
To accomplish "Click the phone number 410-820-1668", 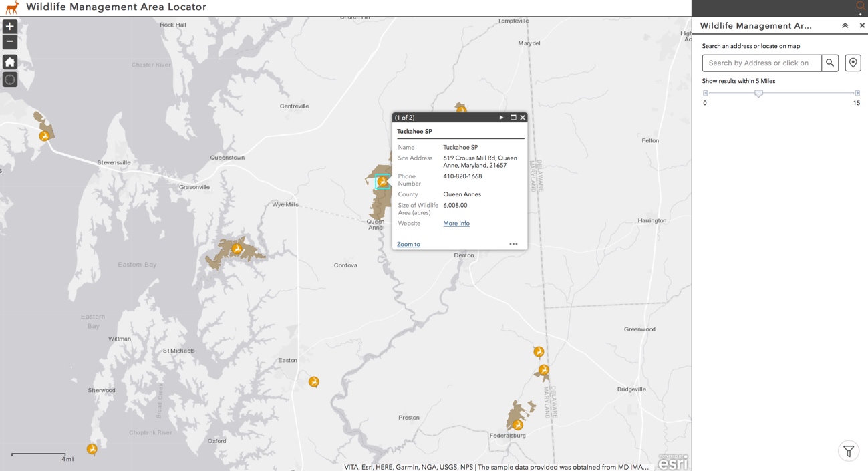I will point(462,177).
